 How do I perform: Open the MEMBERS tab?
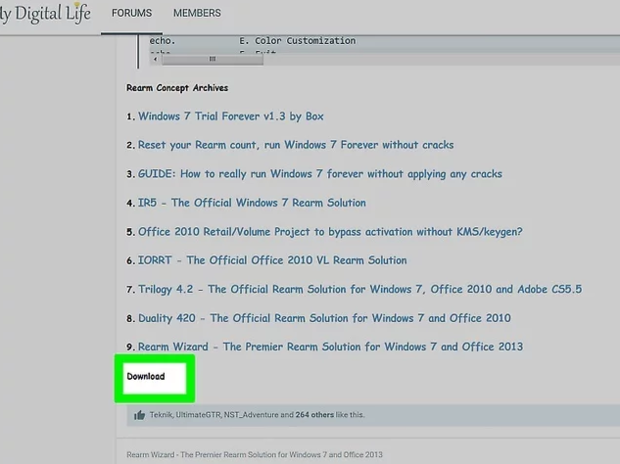tap(197, 13)
